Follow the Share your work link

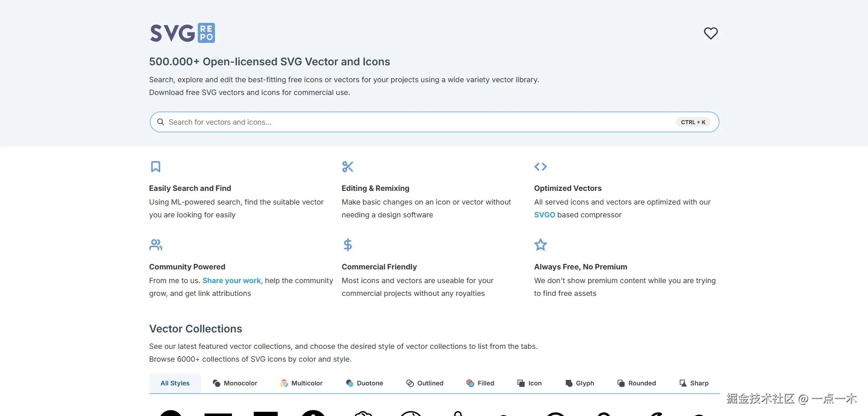click(x=231, y=280)
